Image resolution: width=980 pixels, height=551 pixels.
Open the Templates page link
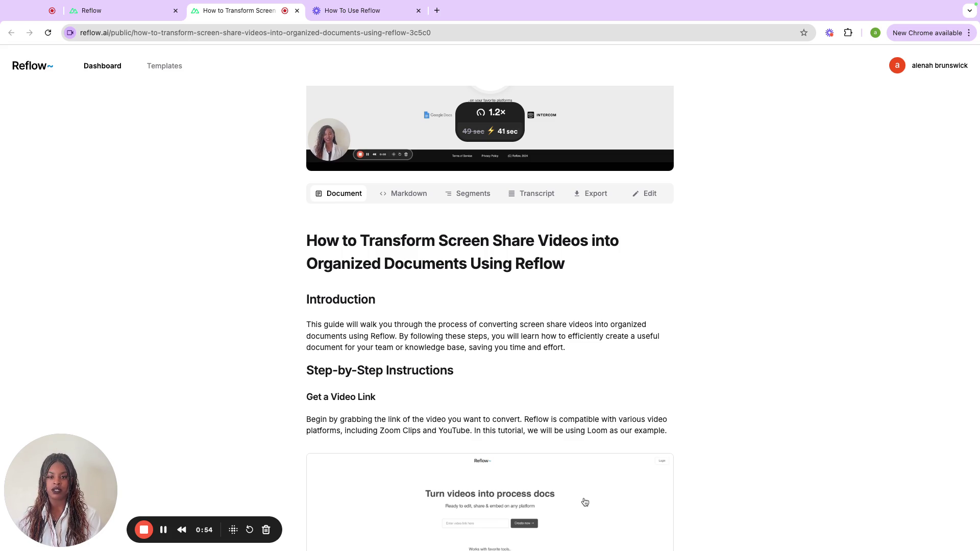point(164,66)
